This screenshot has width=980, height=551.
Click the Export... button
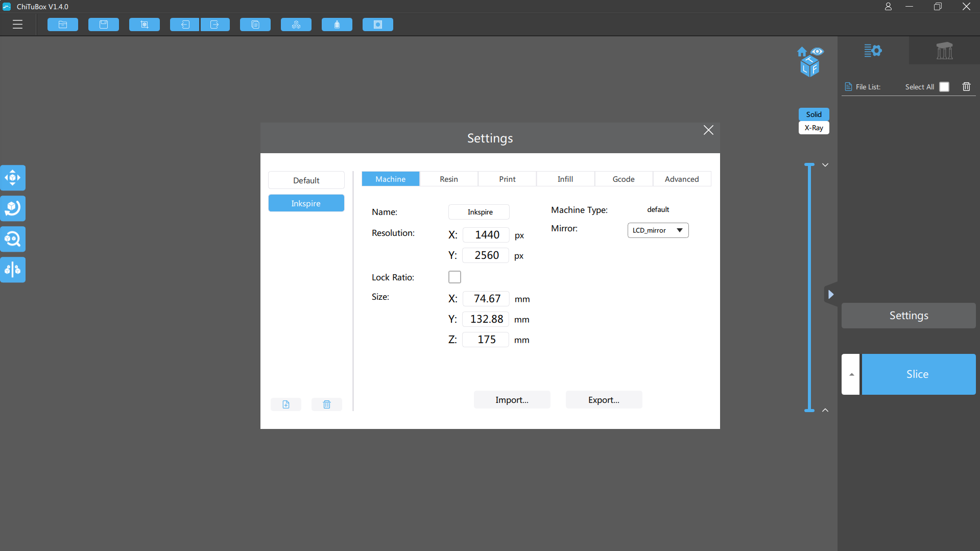coord(604,400)
